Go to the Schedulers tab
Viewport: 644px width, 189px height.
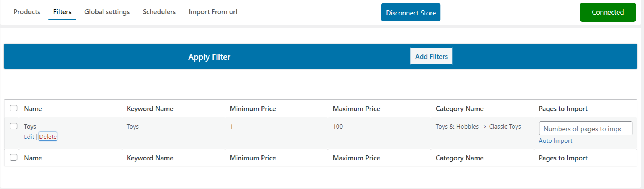pos(159,12)
